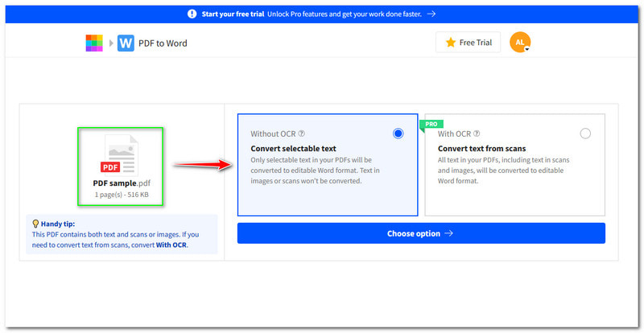Screen dimensions: 644x333
Task: Click the breadcrumb chevron after the logo
Action: pyautogui.click(x=111, y=43)
